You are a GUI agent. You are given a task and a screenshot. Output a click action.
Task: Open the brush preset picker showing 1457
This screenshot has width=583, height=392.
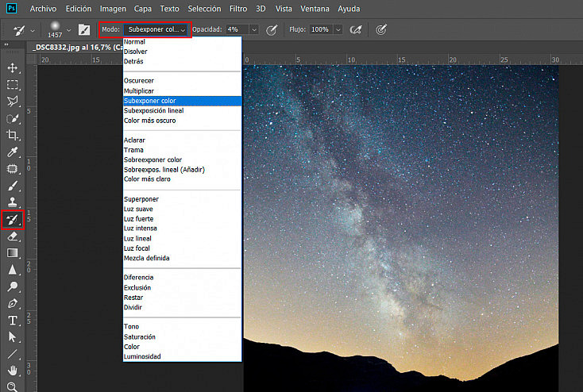[55, 29]
